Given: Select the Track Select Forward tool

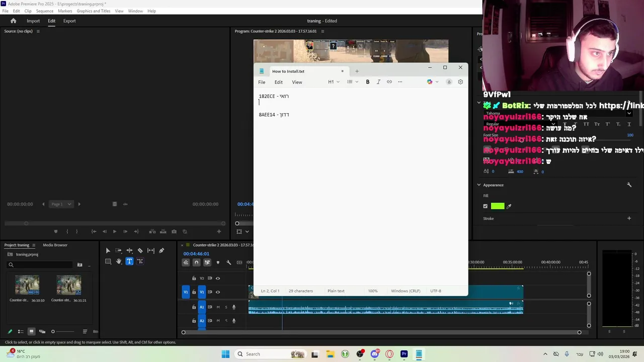Looking at the screenshot, I should pyautogui.click(x=119, y=250).
